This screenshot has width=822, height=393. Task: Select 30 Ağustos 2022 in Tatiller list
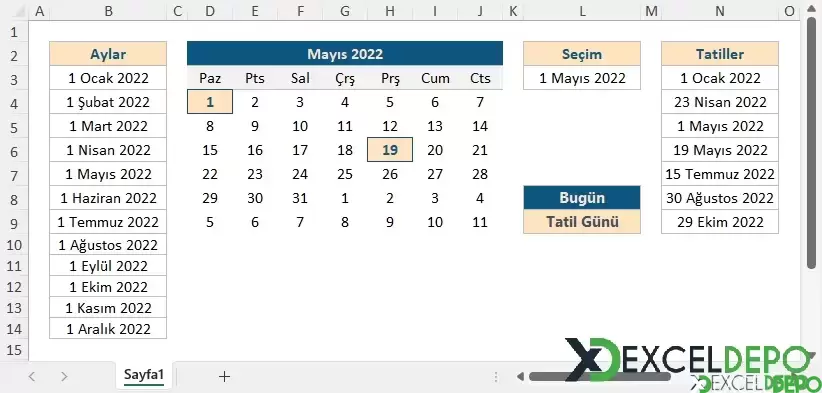pos(720,198)
